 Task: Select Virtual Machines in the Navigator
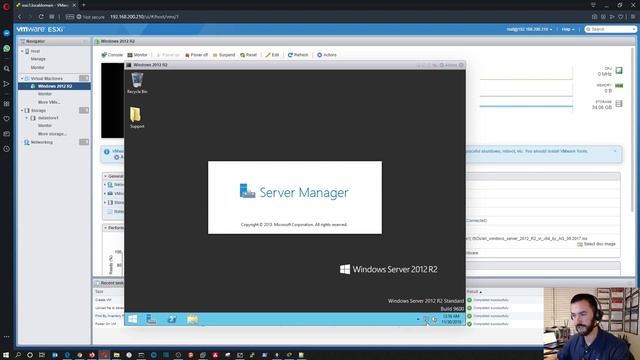point(47,78)
